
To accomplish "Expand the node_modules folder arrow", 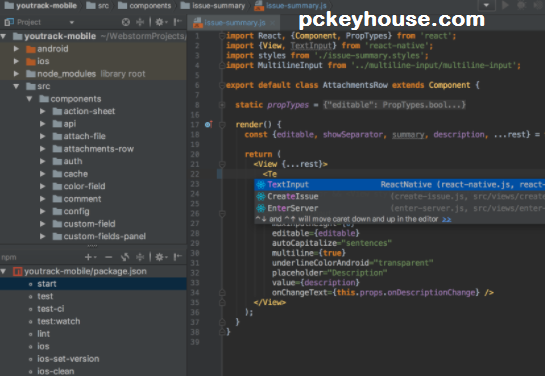I will click(x=16, y=74).
